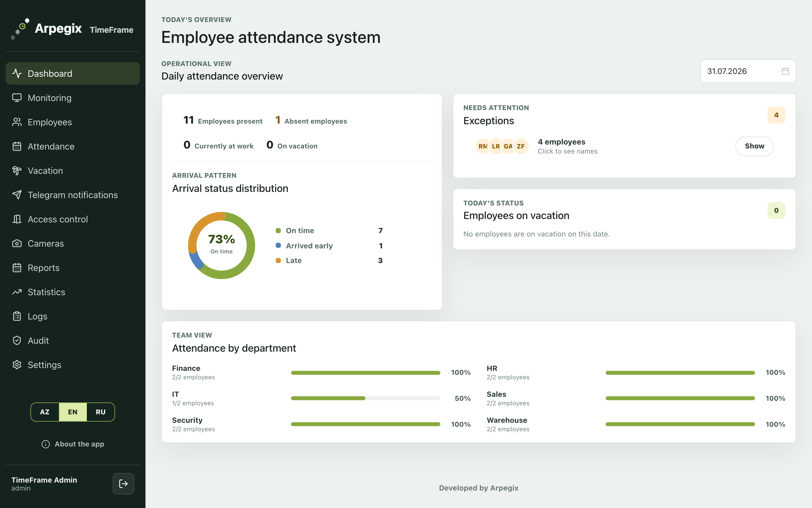Click the Audit shield icon

point(17,340)
